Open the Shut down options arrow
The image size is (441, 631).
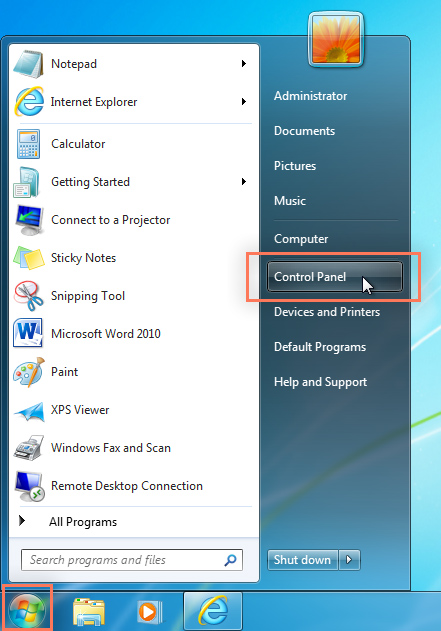349,560
